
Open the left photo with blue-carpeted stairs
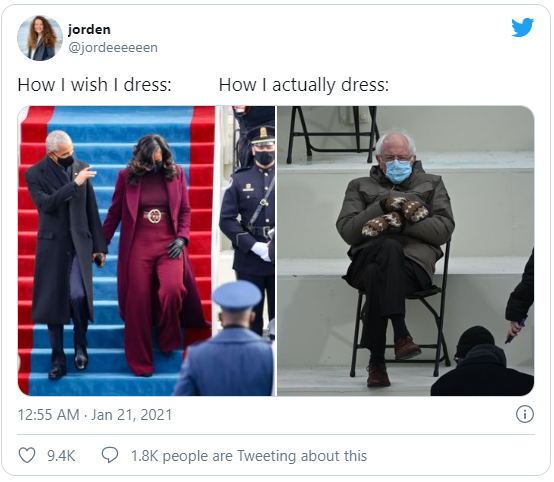[x=146, y=251]
